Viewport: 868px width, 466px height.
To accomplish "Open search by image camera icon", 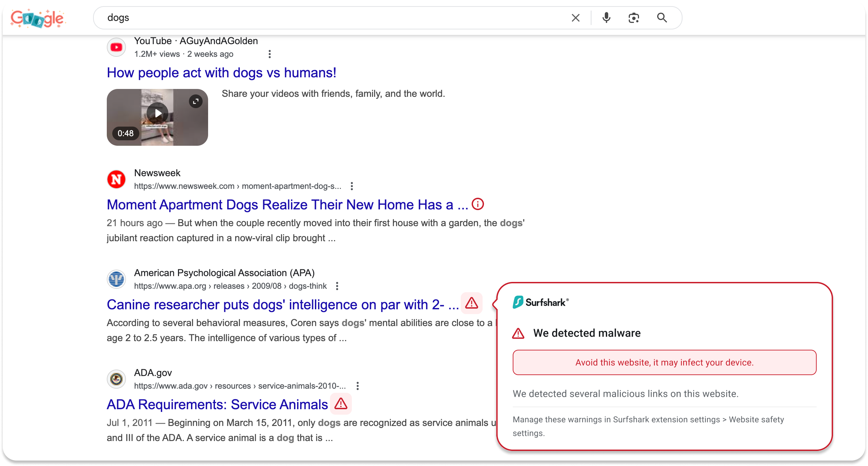I will (x=634, y=18).
